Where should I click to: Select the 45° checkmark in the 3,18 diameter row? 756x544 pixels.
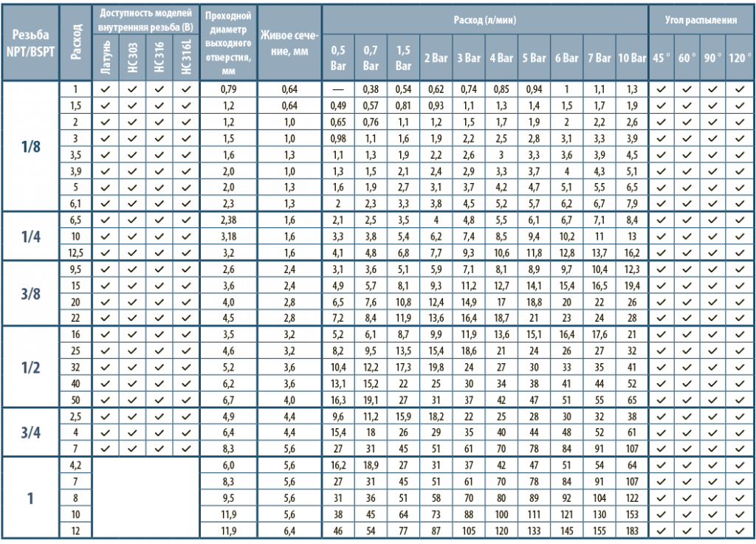pyautogui.click(x=661, y=237)
